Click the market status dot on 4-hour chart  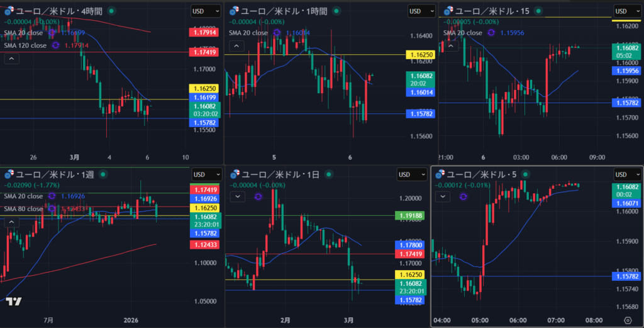pos(111,11)
